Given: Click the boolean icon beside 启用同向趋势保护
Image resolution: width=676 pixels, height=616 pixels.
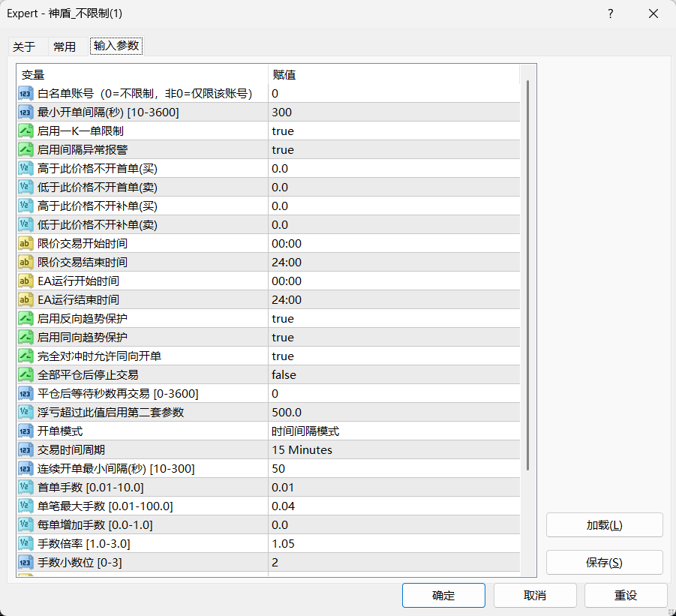Looking at the screenshot, I should (26, 338).
